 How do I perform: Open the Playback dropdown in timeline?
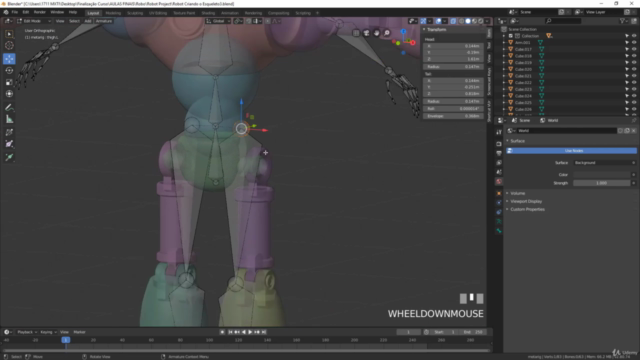(27, 332)
